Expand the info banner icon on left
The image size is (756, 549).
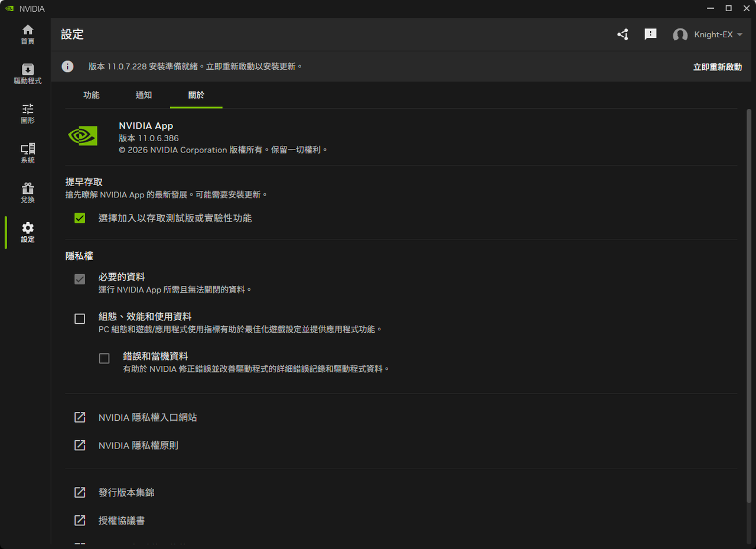67,66
